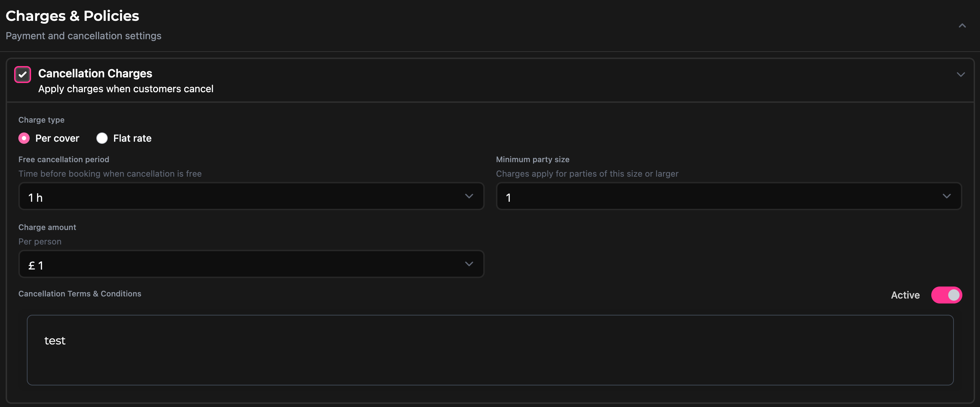Click the Cancellation Charges heading
The image size is (980, 407).
[95, 73]
